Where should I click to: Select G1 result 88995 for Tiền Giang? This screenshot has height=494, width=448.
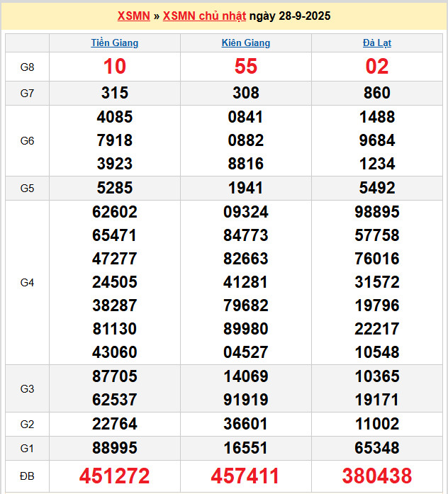click(x=115, y=448)
